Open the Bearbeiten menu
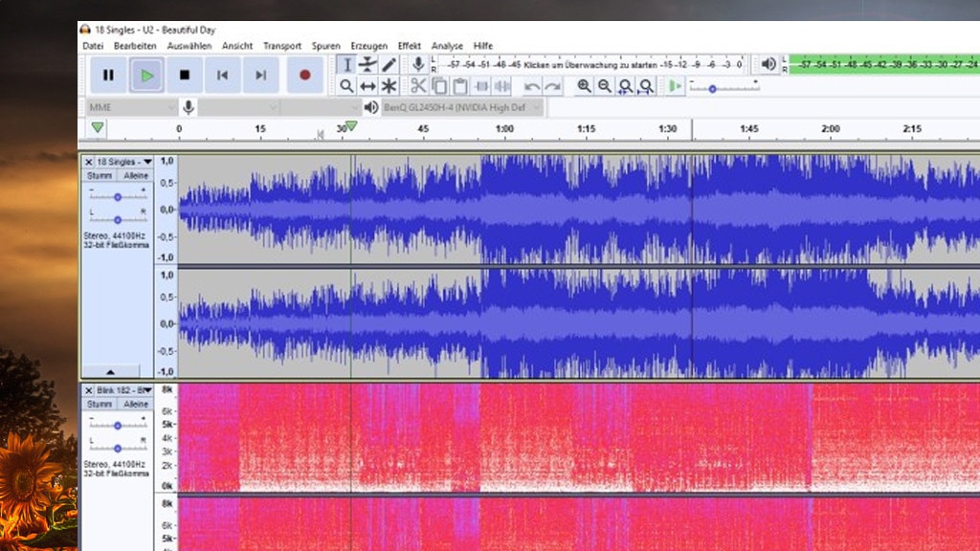The width and height of the screenshot is (980, 551). tap(135, 46)
